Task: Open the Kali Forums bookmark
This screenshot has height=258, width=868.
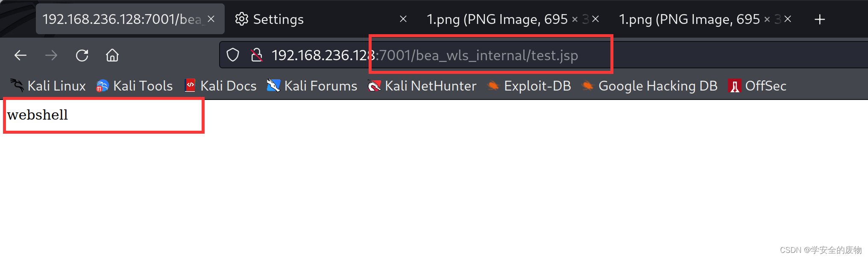Action: tap(321, 85)
